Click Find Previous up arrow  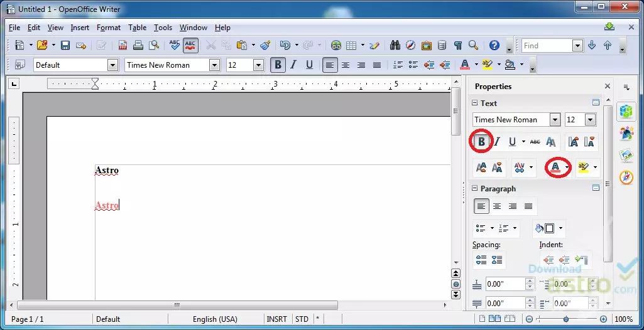click(608, 45)
